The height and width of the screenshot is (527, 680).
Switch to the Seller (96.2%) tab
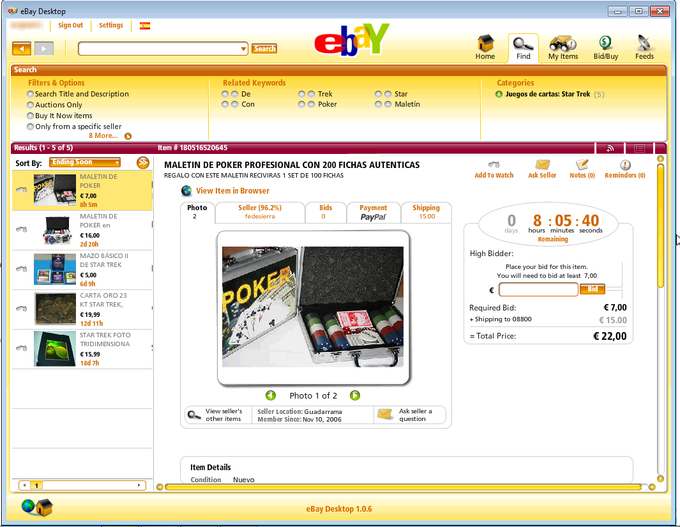pyautogui.click(x=260, y=212)
